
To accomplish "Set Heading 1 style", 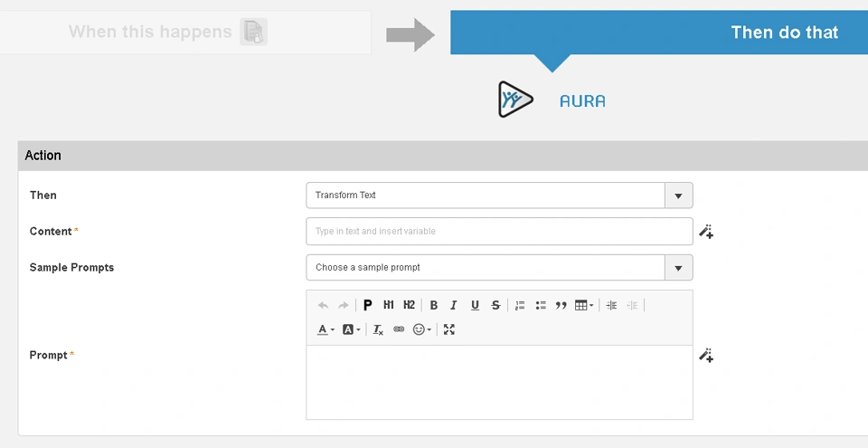I will click(x=389, y=305).
